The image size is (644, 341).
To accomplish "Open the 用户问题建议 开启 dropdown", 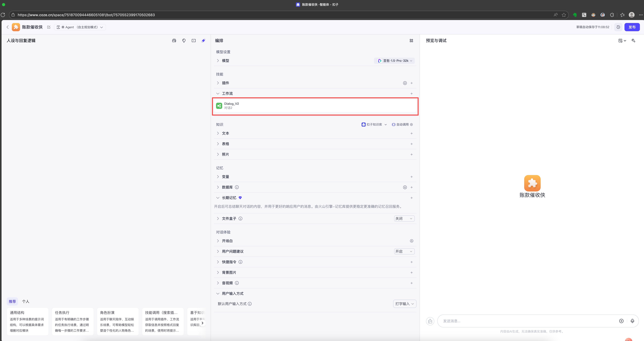I will pyautogui.click(x=404, y=251).
